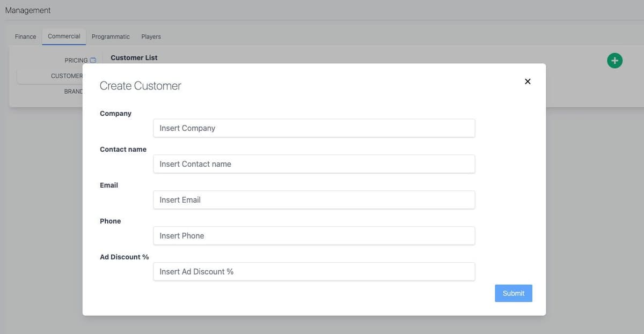Select the Insert Phone input box

coord(314,236)
